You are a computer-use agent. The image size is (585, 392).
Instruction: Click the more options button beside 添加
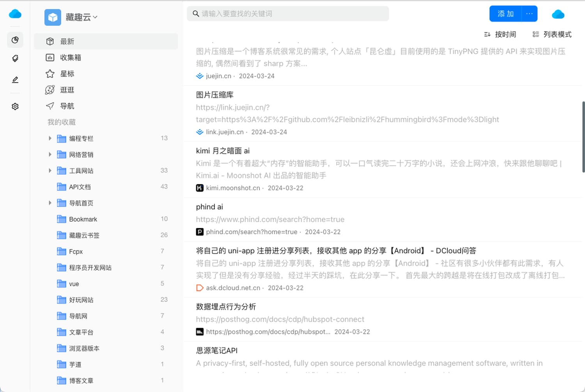(x=529, y=14)
